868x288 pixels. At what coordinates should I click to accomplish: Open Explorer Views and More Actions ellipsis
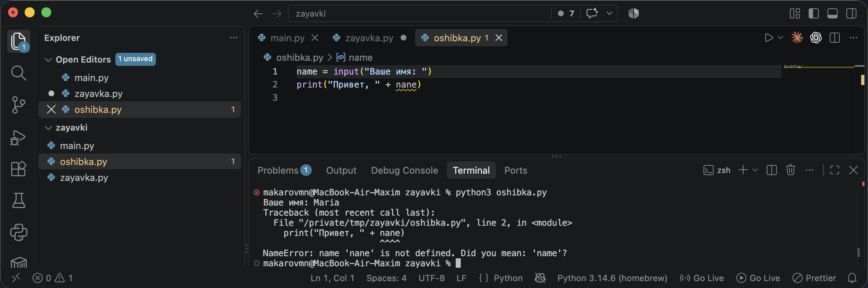point(234,38)
